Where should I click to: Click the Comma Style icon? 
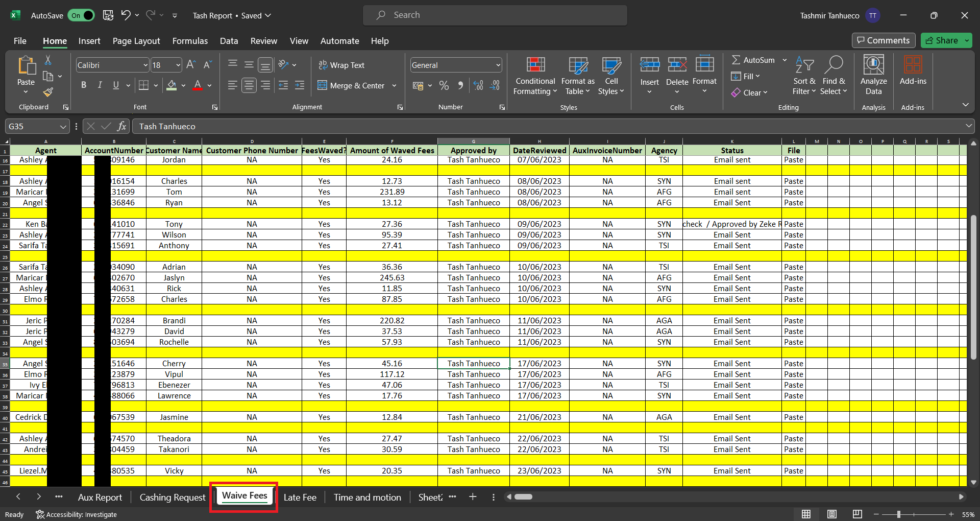pos(460,85)
